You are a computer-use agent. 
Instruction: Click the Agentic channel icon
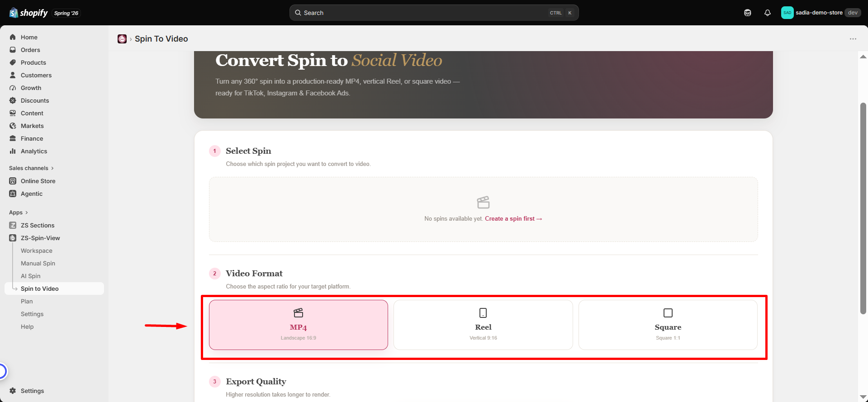(13, 194)
